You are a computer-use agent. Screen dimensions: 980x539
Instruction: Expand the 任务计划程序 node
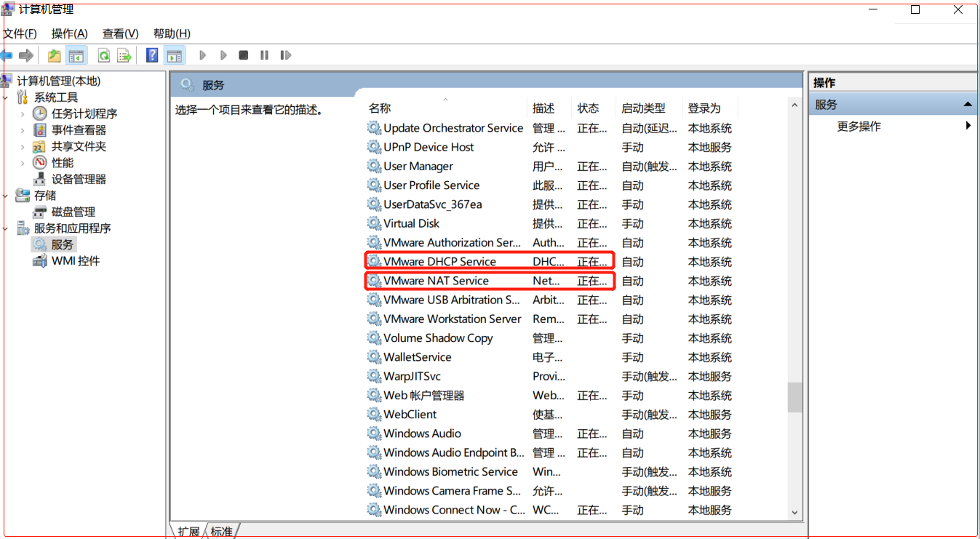click(23, 113)
